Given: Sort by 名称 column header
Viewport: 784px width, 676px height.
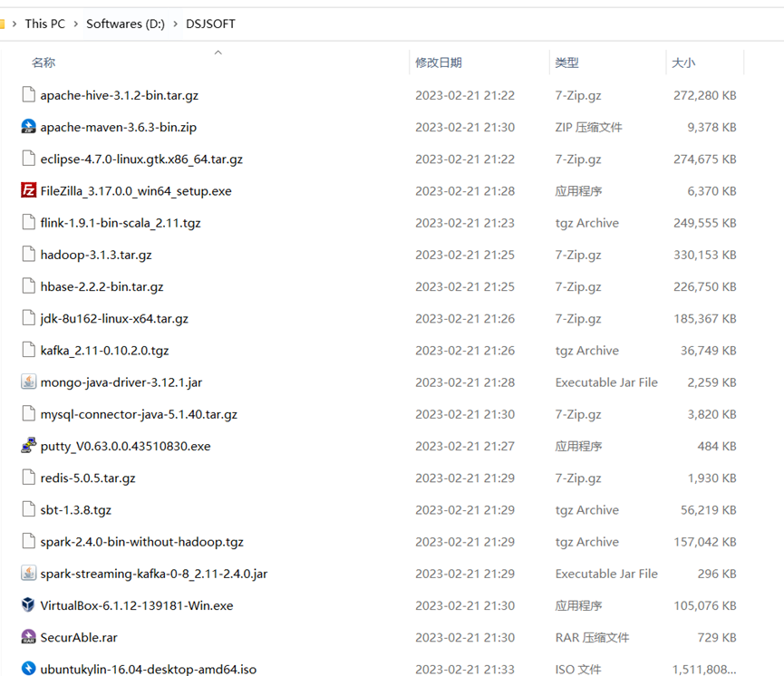Looking at the screenshot, I should click(44, 63).
